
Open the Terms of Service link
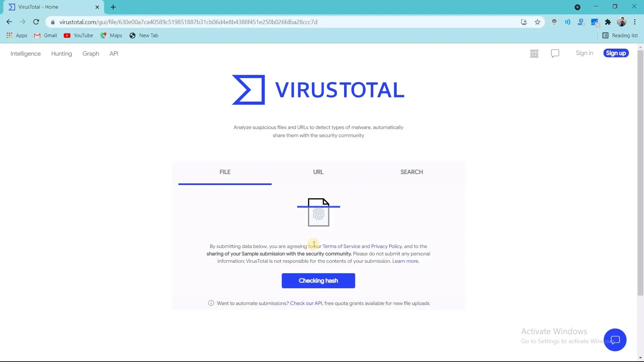[341, 246]
